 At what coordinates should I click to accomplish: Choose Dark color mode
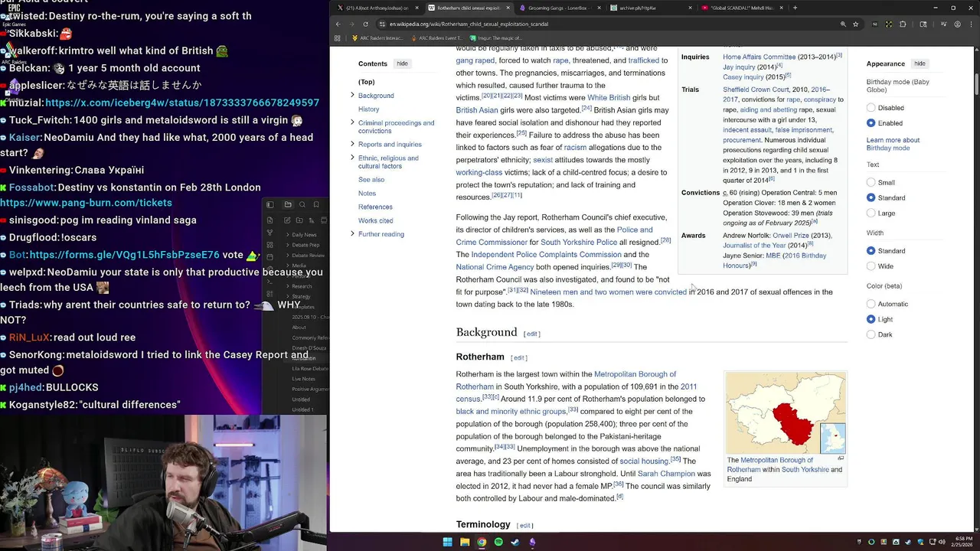pos(871,334)
